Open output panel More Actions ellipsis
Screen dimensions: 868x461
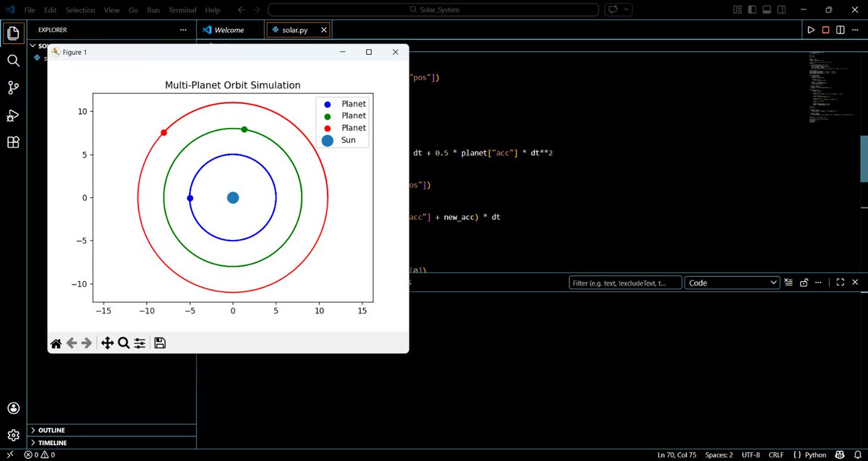[819, 283]
